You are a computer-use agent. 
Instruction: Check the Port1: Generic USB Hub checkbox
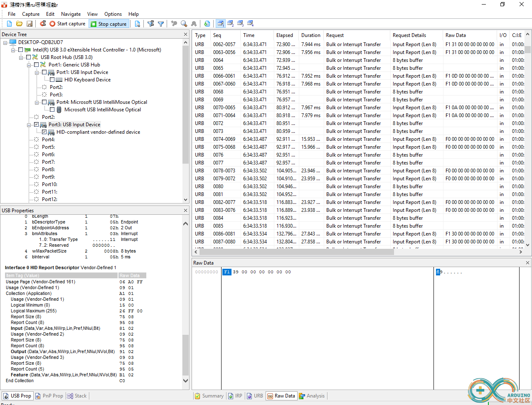click(36, 65)
